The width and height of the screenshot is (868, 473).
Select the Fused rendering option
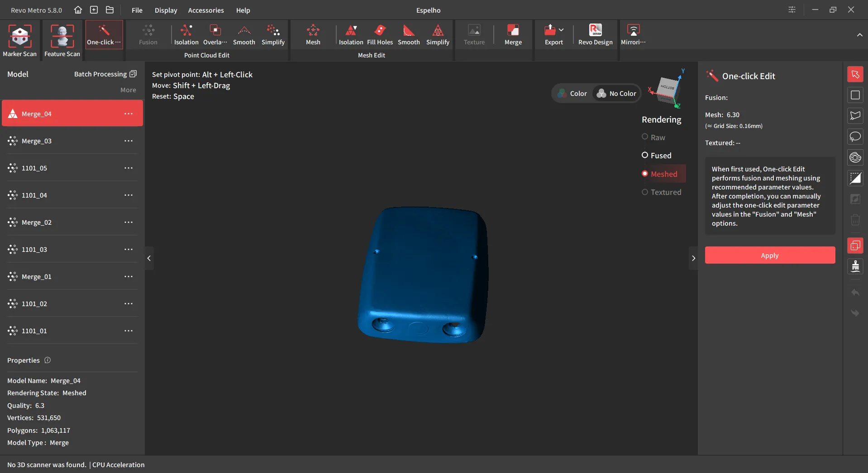tap(657, 155)
